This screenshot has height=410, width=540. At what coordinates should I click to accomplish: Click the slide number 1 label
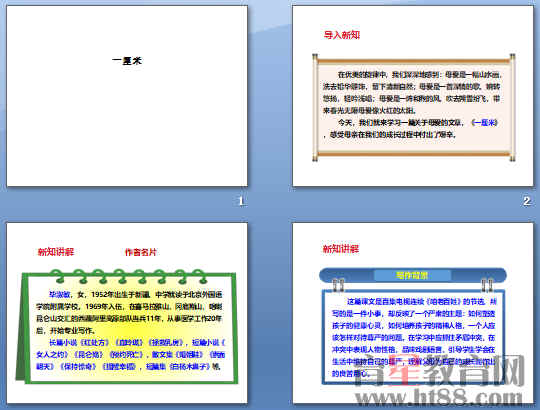tap(241, 201)
